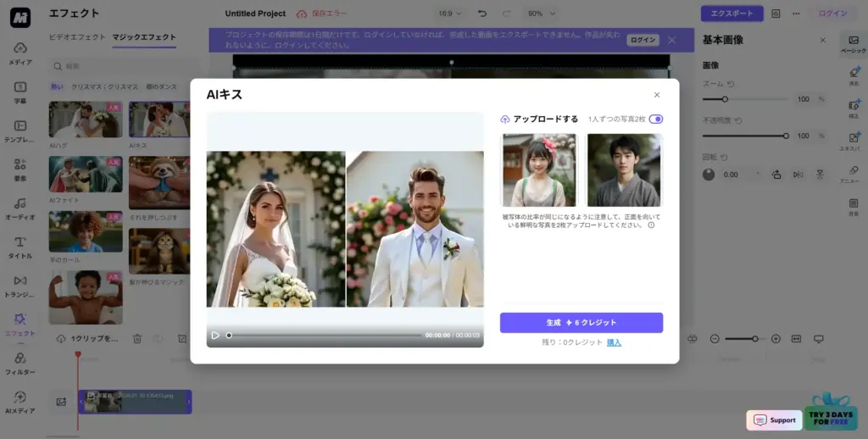Select the クリスマス category filter

pyautogui.click(x=104, y=87)
